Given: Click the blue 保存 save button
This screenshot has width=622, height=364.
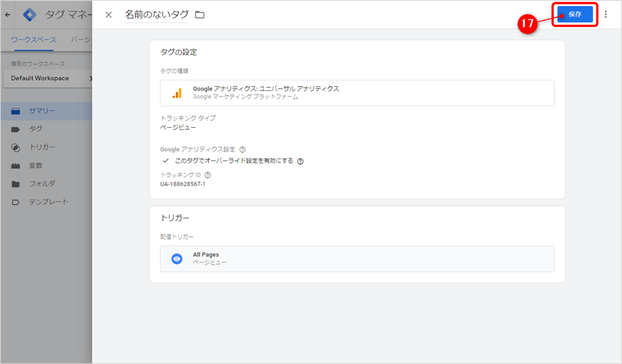Looking at the screenshot, I should click(x=575, y=15).
